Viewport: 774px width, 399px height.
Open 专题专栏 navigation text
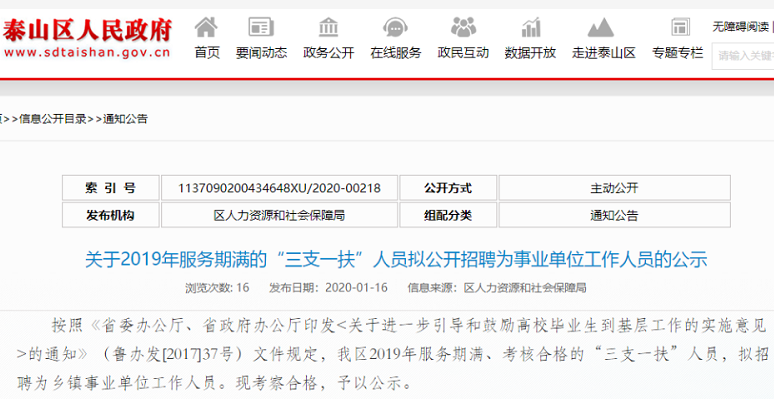(677, 52)
